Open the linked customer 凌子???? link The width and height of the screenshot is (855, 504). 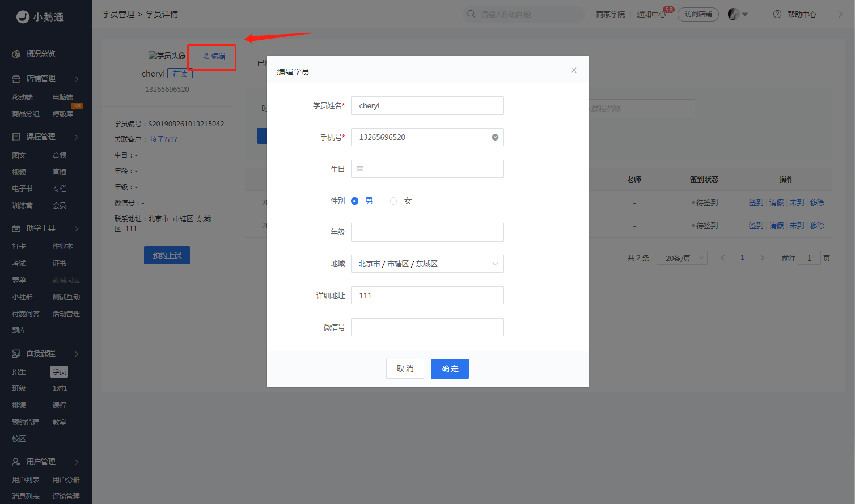(164, 139)
